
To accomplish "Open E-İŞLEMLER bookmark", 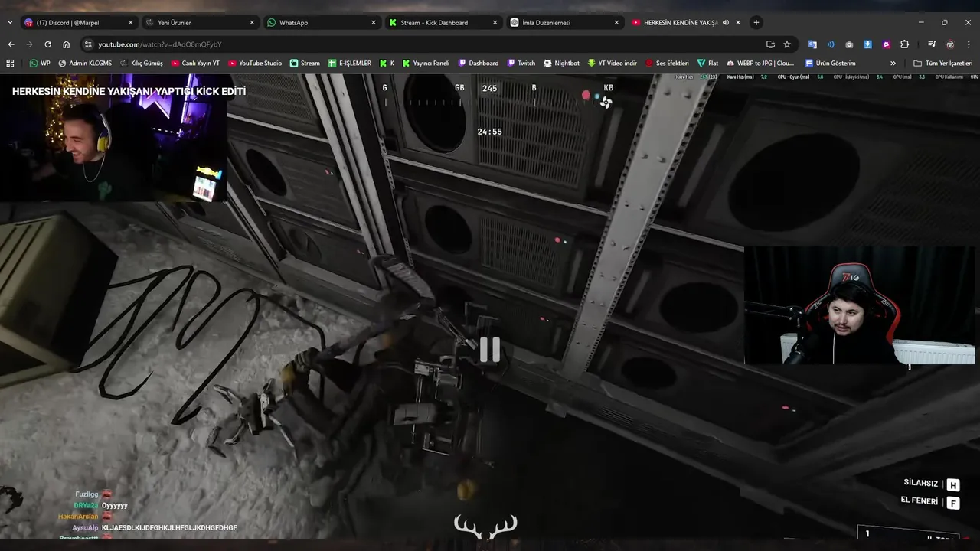I will [x=349, y=63].
